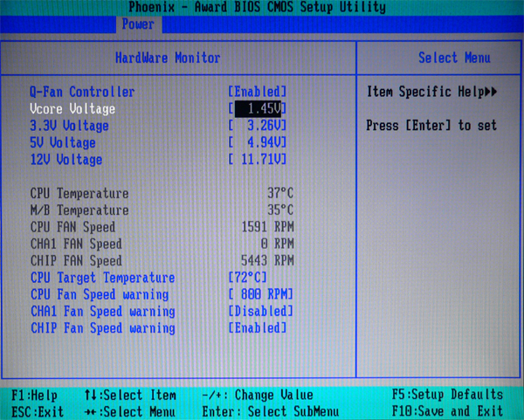Click the 3.26V voltage value

coord(258,126)
